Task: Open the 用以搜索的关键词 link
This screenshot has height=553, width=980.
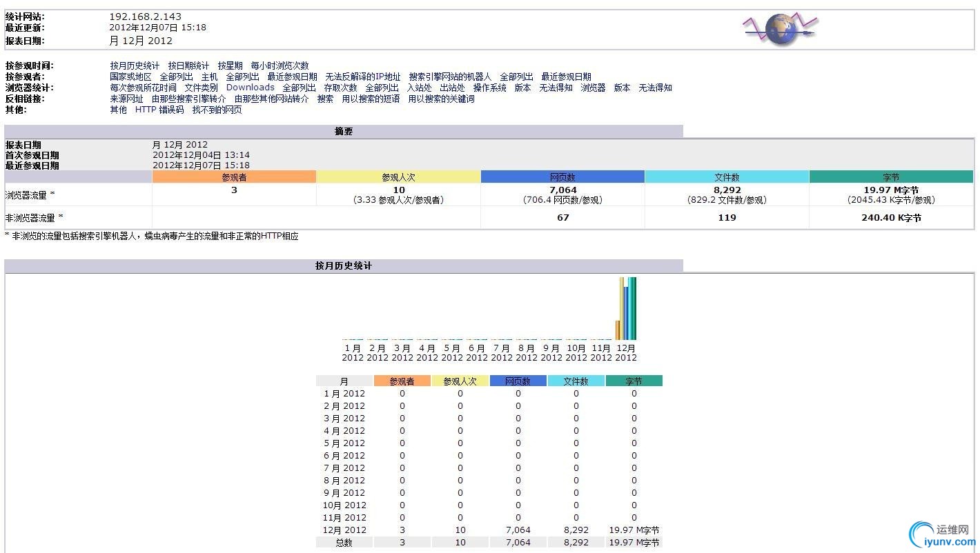Action: 441,99
